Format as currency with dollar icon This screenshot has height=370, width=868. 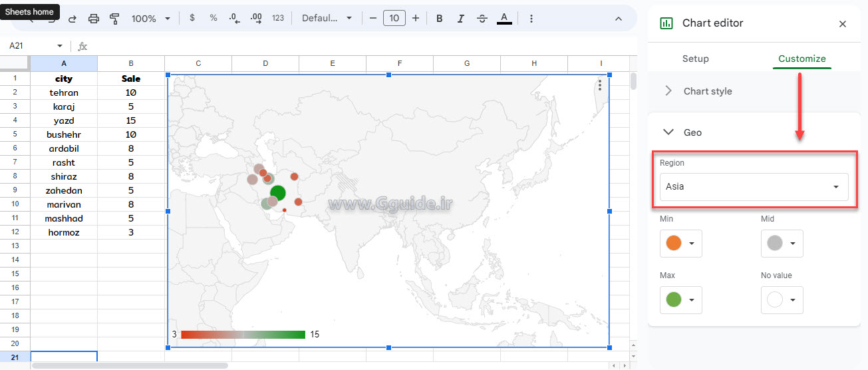[192, 19]
